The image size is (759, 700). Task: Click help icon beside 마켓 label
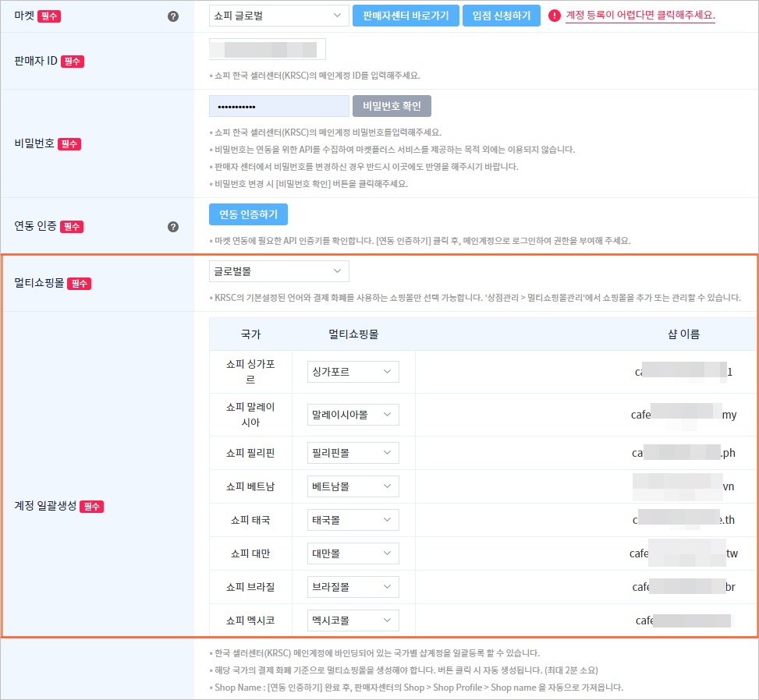[x=173, y=16]
